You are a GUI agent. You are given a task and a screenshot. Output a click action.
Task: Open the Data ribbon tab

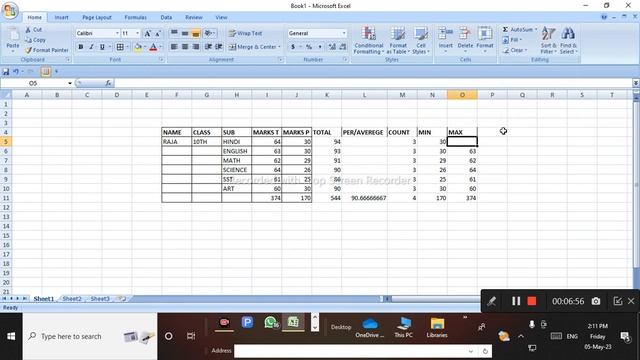pos(166,18)
